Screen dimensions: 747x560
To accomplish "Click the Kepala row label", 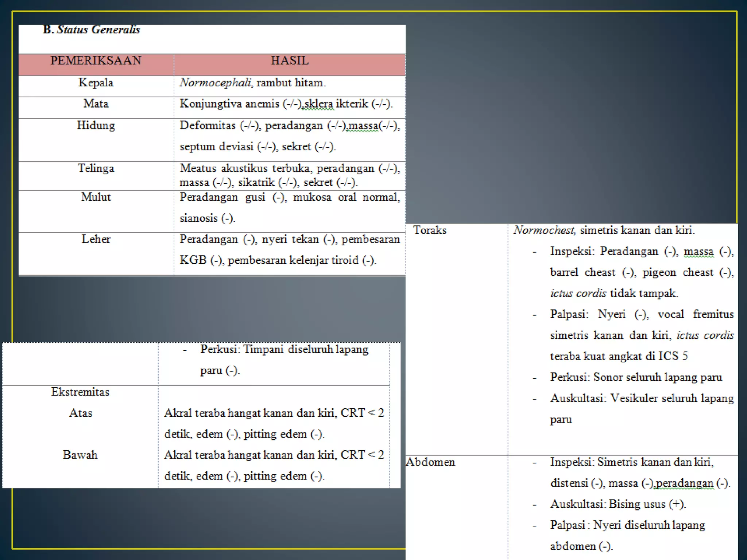I will click(x=96, y=83).
